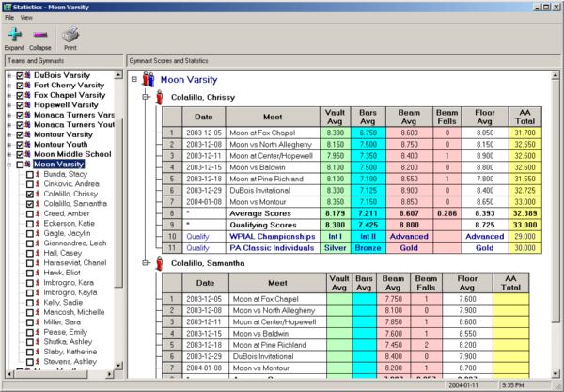Click the Teams and Gymnasts panel header
The width and height of the screenshot is (564, 392).
[x=64, y=61]
